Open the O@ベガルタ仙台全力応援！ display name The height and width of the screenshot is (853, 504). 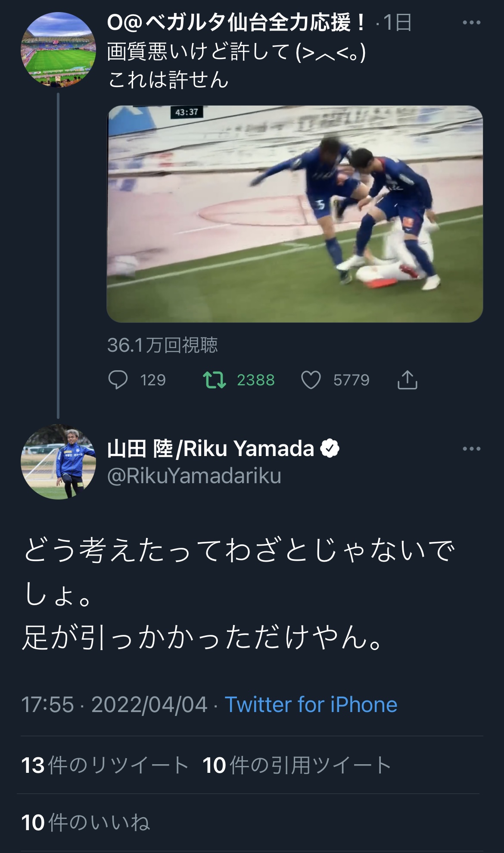(236, 23)
